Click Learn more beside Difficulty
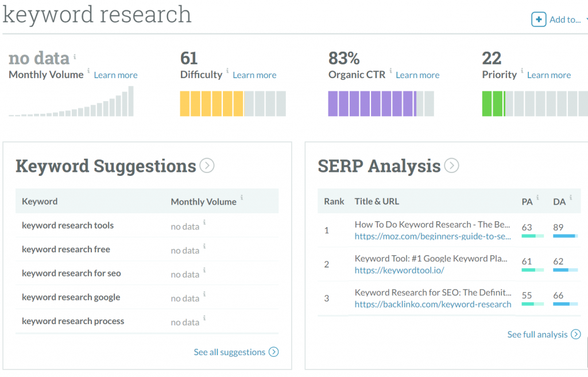588x377 pixels. (254, 75)
